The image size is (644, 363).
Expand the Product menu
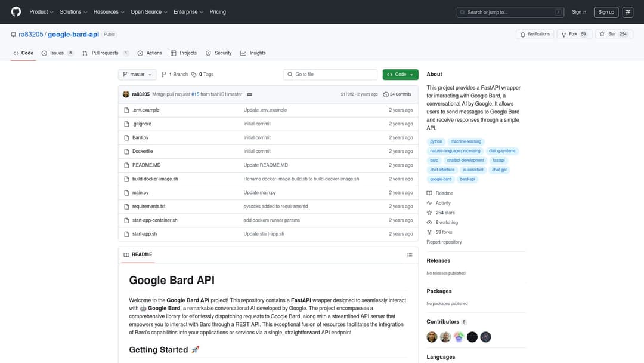pyautogui.click(x=41, y=12)
